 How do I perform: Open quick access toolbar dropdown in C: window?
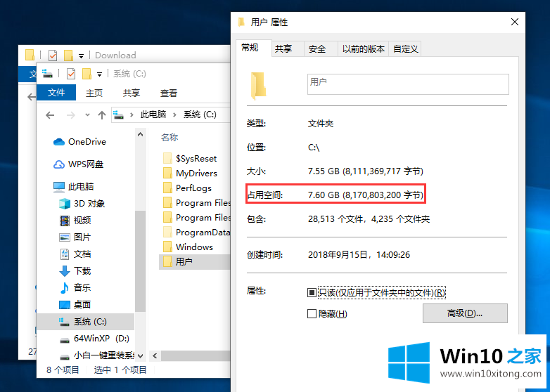click(100, 74)
